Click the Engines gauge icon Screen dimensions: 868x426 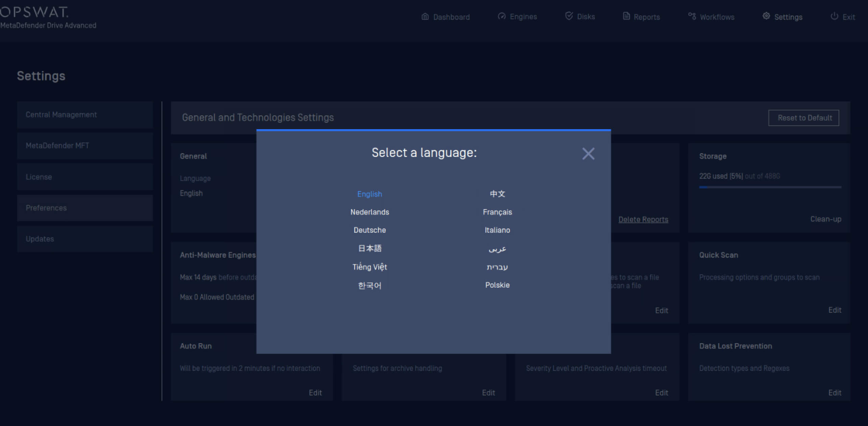pos(502,16)
